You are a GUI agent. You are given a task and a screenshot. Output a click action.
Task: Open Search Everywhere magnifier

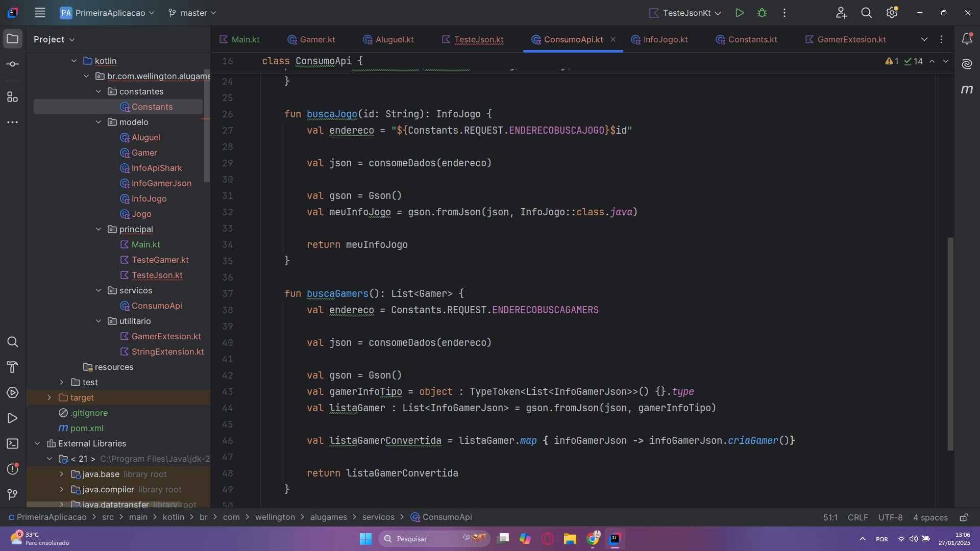pos(866,13)
